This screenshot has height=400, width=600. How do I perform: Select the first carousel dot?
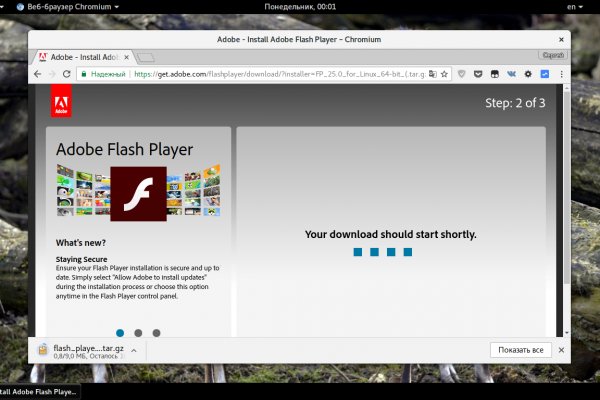pos(120,333)
